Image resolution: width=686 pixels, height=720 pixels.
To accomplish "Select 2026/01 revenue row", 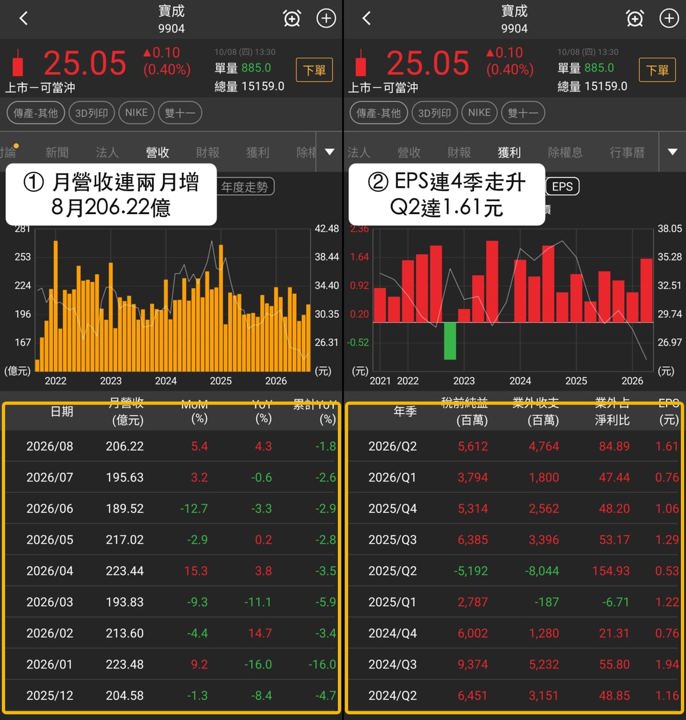I will pyautogui.click(x=171, y=664).
